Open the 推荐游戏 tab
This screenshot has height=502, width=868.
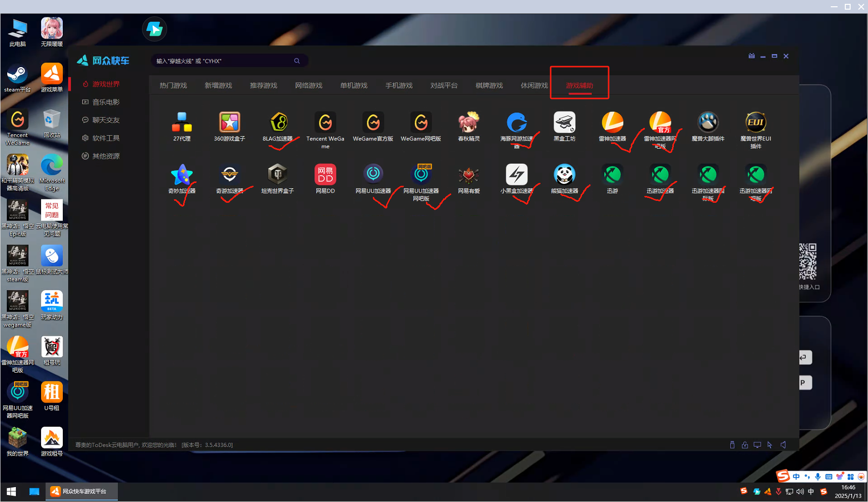click(x=263, y=85)
